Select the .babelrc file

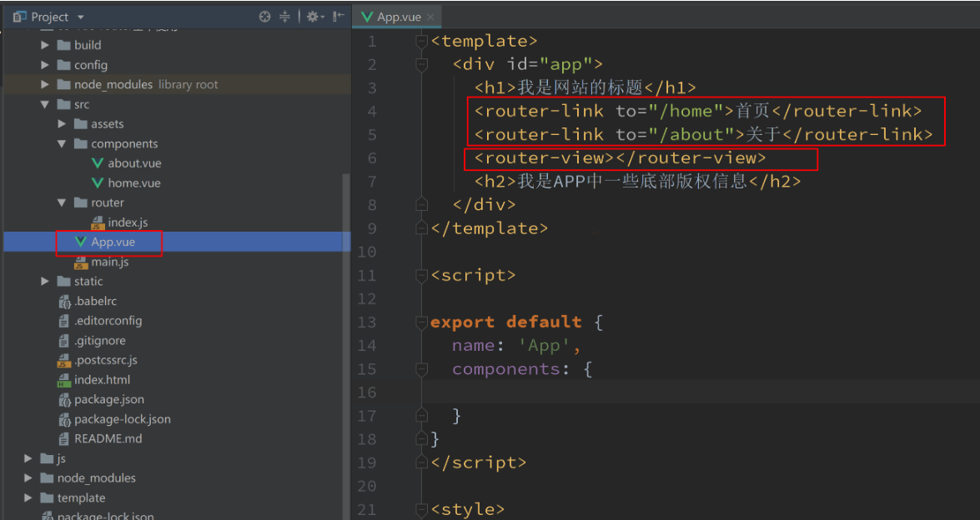[96, 301]
